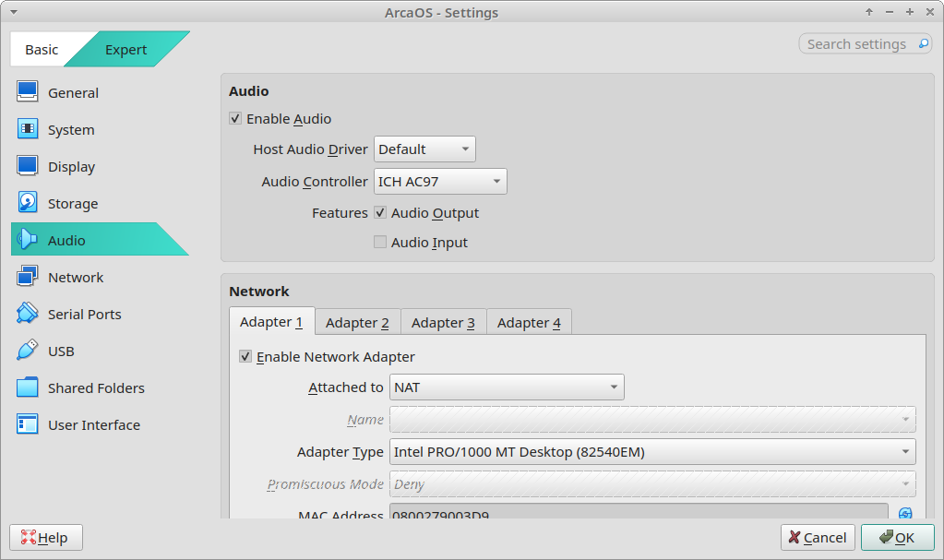The image size is (944, 560).
Task: Click the disabled Name dropdown
Action: (x=652, y=419)
